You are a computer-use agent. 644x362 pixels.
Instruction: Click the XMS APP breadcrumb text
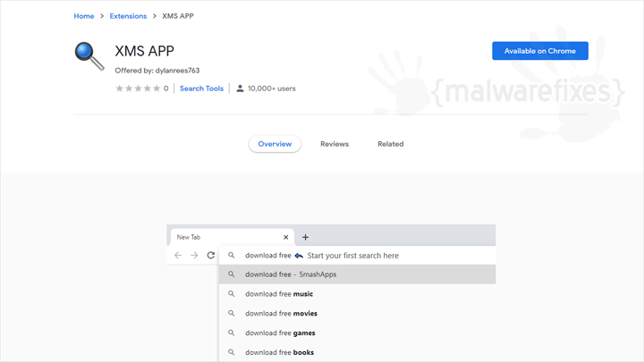tap(178, 16)
